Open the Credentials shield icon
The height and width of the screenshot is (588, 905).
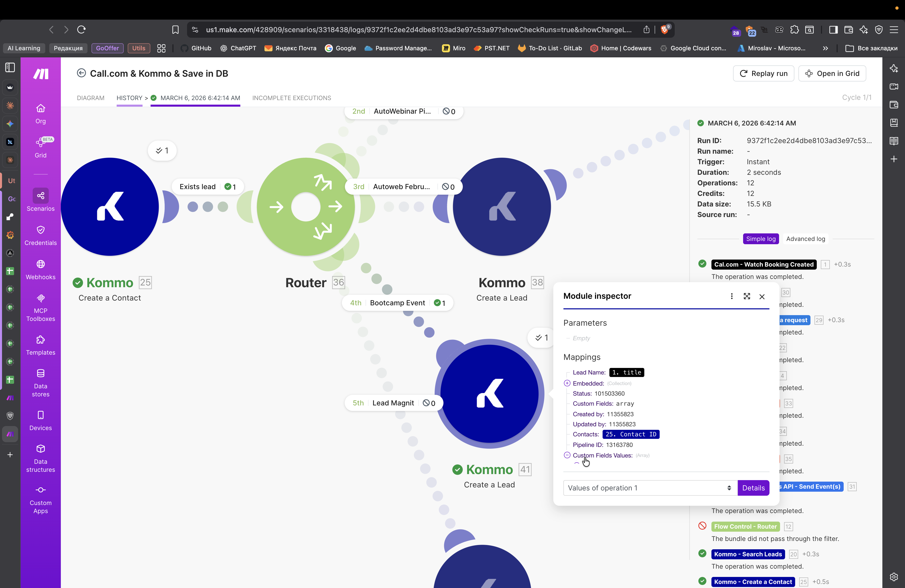point(40,230)
